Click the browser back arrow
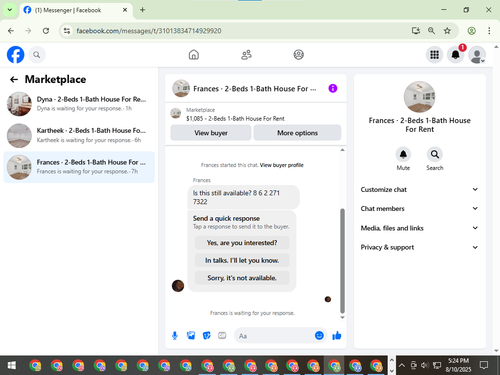The height and width of the screenshot is (375, 500). coord(11,31)
